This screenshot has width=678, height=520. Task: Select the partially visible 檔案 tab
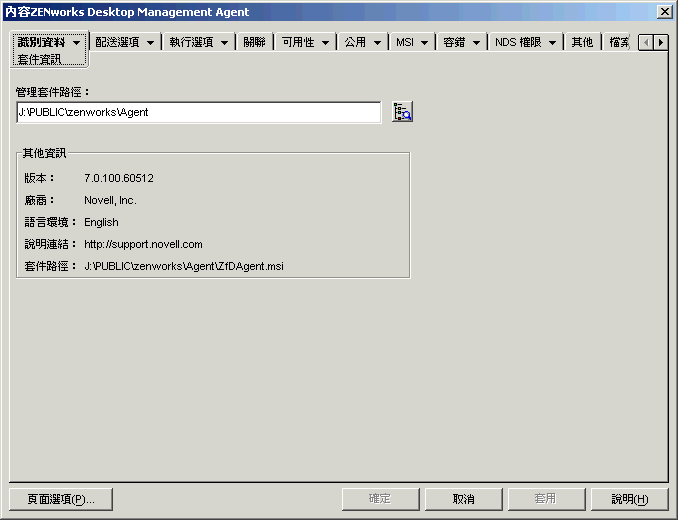click(x=619, y=42)
